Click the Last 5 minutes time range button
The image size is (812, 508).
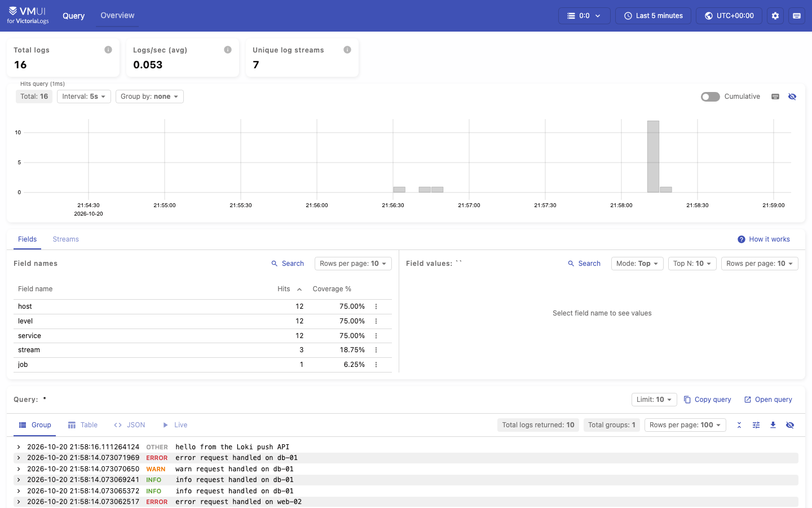pos(653,16)
